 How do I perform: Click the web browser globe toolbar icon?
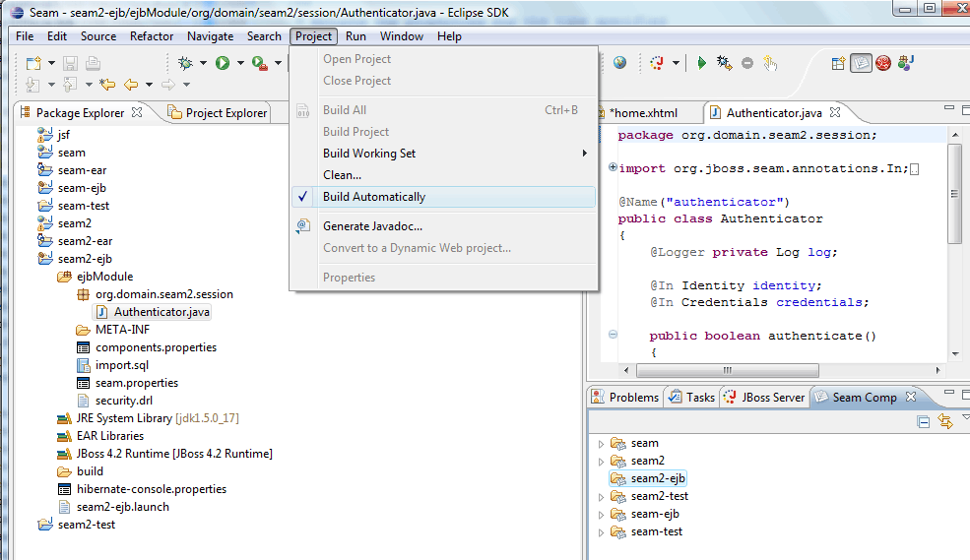tap(619, 63)
